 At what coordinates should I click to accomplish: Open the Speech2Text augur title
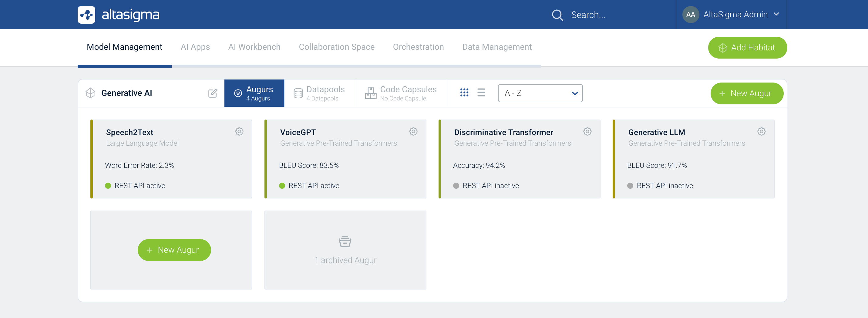point(130,132)
